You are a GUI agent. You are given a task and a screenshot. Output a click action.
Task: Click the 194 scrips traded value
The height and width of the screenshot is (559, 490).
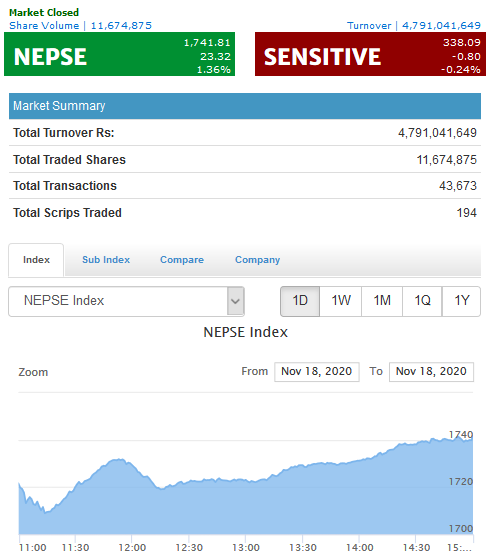point(466,213)
